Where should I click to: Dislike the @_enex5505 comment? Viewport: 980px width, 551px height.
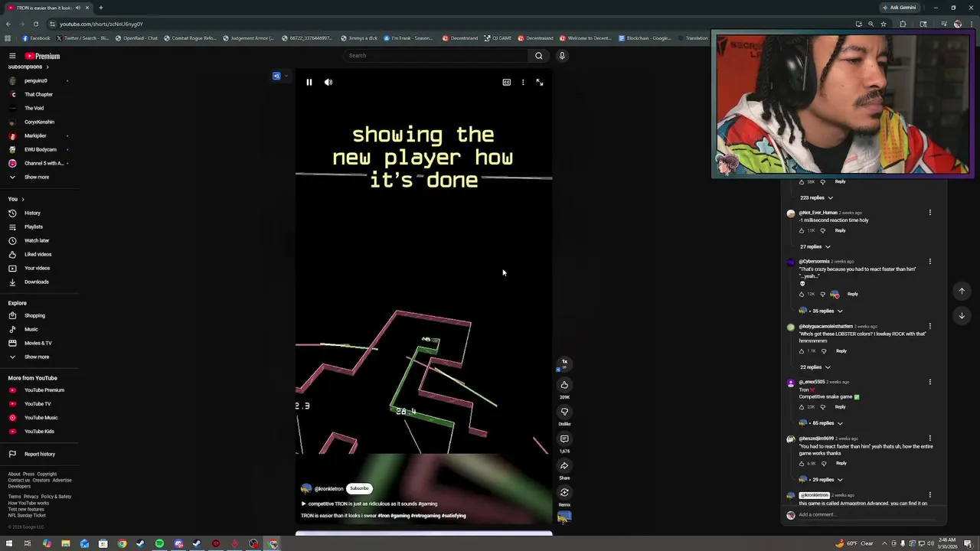coord(823,407)
